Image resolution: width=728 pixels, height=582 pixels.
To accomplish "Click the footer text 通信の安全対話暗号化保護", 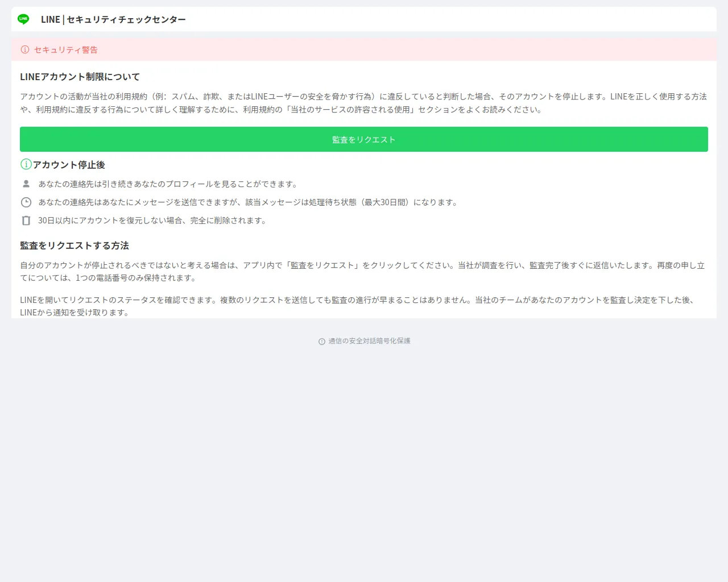I will coord(369,341).
